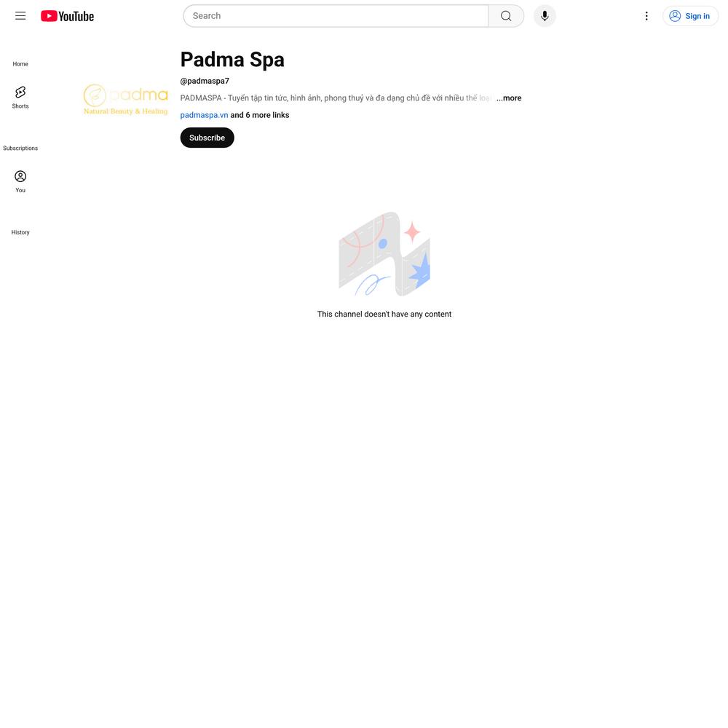
Task: Click the @padmaspa7 channel handle
Action: (205, 81)
